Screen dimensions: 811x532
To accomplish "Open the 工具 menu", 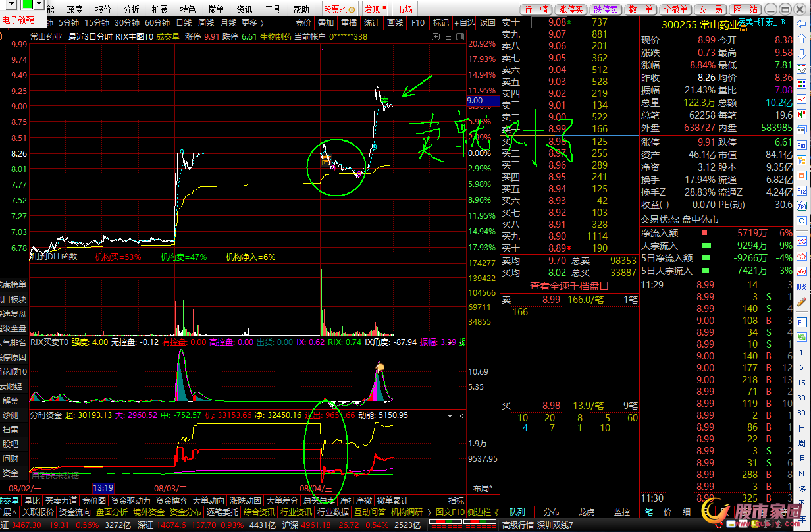I will pos(273,9).
